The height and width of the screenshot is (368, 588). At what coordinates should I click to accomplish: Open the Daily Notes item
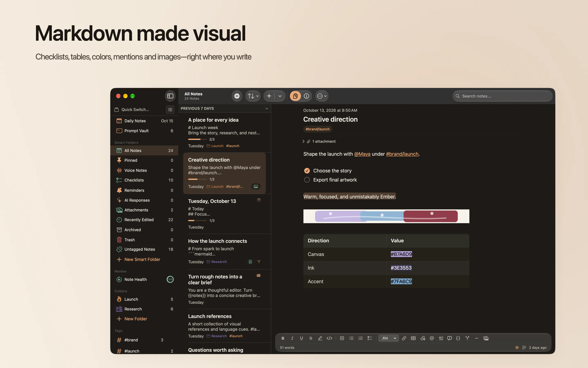click(145, 121)
